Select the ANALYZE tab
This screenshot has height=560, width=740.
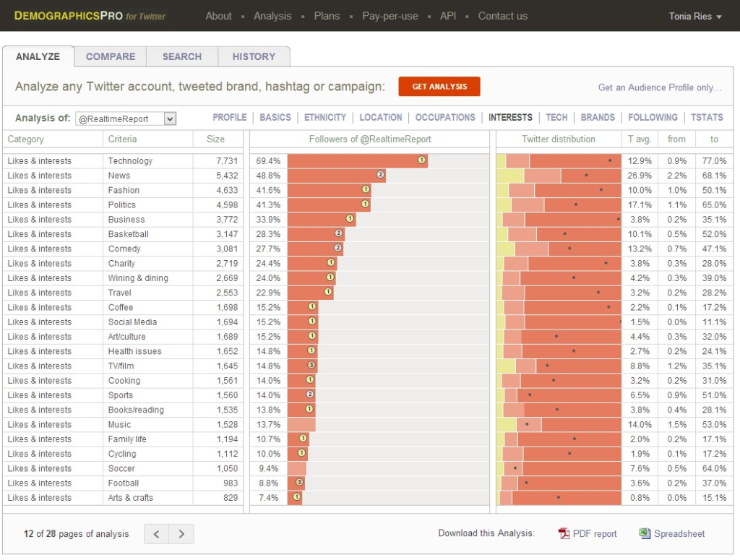[x=38, y=56]
